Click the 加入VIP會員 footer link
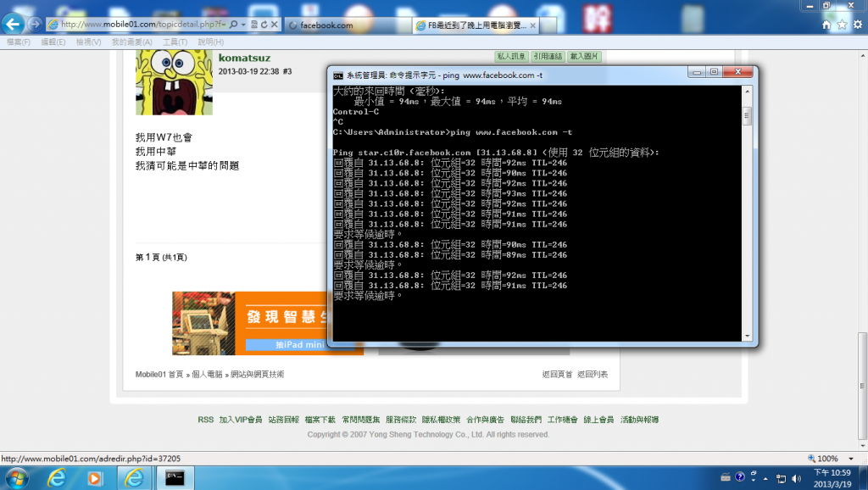This screenshot has height=490, width=868. [x=241, y=420]
